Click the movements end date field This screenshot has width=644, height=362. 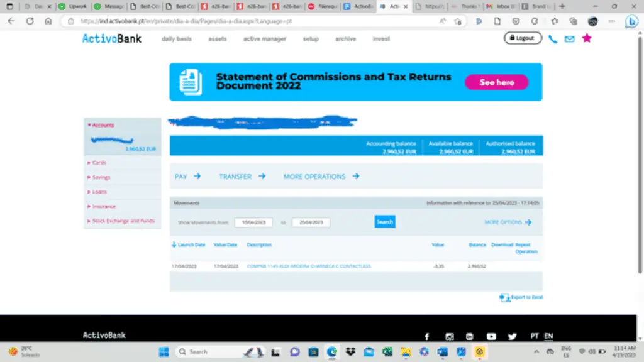(x=311, y=222)
